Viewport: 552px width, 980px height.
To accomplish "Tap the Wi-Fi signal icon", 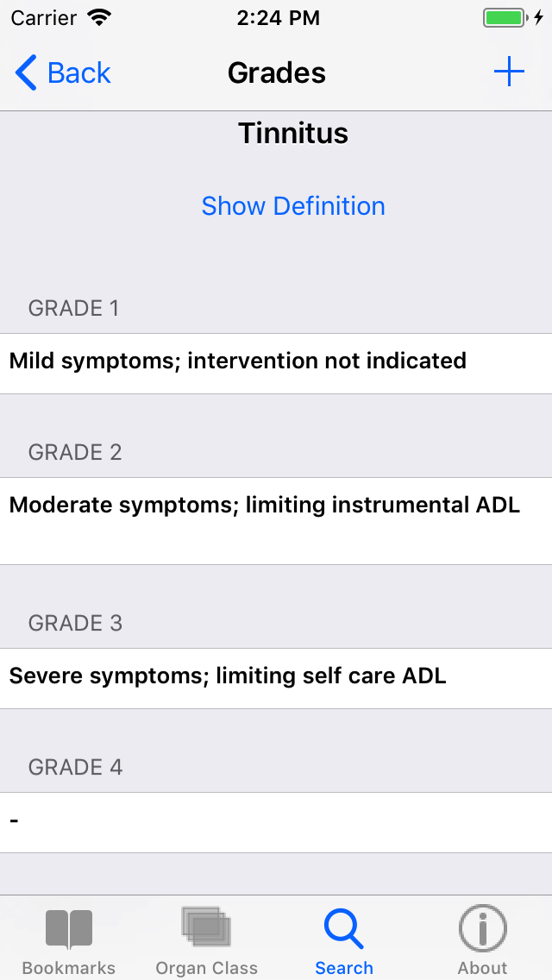I will pyautogui.click(x=100, y=17).
